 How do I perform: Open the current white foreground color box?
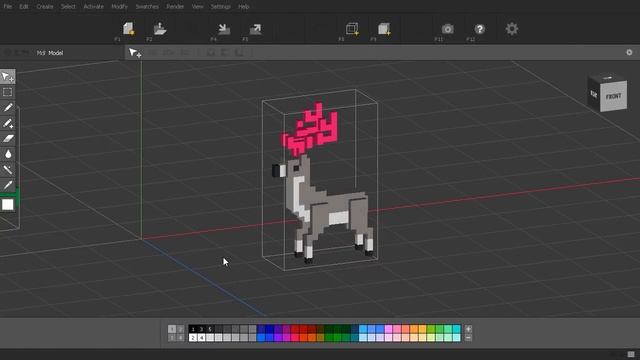8,204
